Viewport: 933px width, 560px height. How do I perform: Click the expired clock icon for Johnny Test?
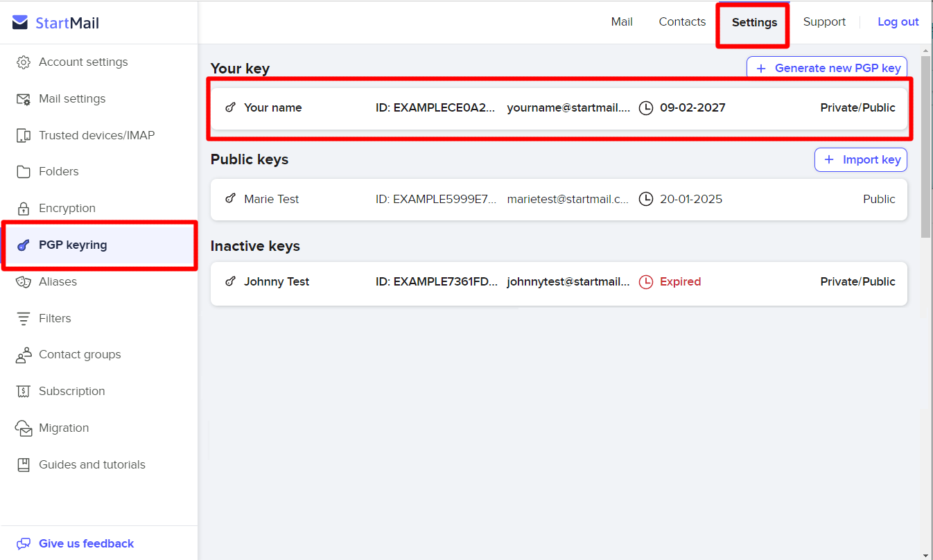[x=646, y=282]
